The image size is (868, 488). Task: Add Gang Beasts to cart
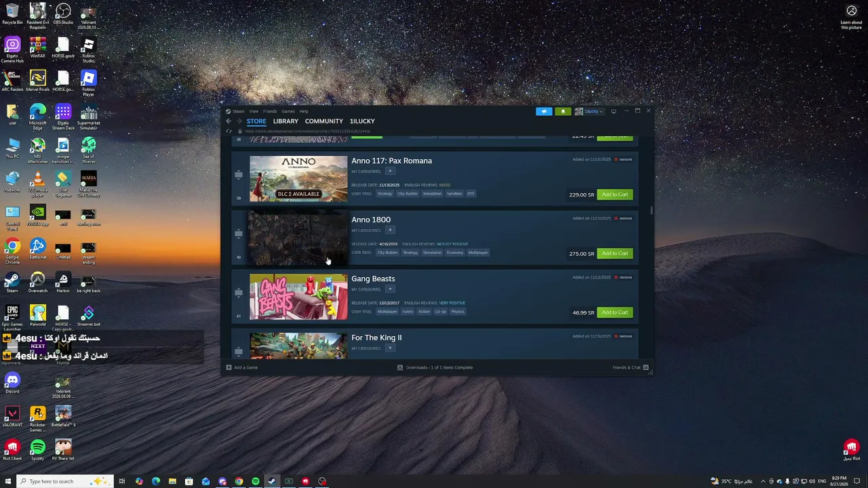tap(615, 312)
